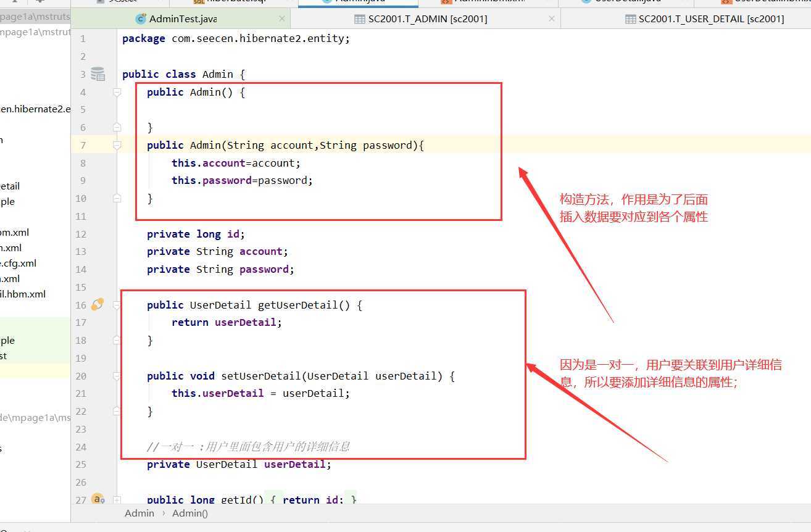This screenshot has height=532, width=811.
Task: Click the fold end marker at line 6
Action: point(117,127)
